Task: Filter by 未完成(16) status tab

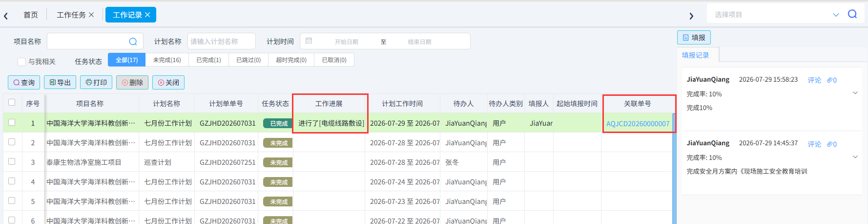Action: (167, 60)
